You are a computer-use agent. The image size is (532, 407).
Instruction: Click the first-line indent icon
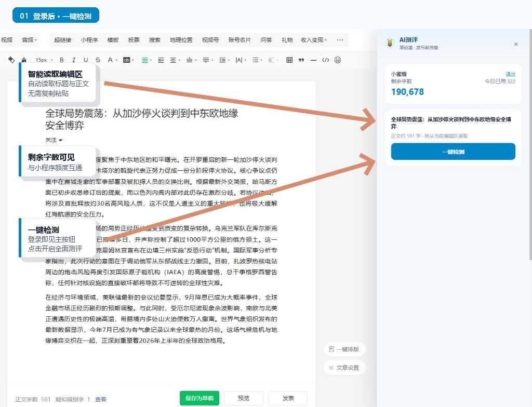[x=161, y=60]
